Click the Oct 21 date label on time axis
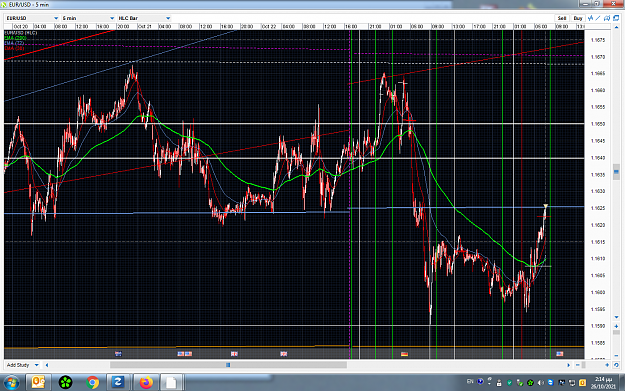Viewport: 625px width, 391px height. click(144, 27)
